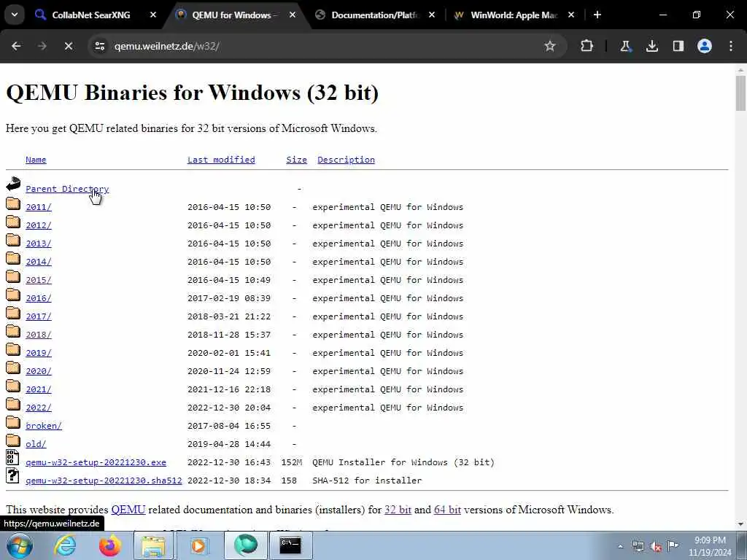The width and height of the screenshot is (747, 560).
Task: Click the scrollbar down arrow
Action: click(740, 524)
